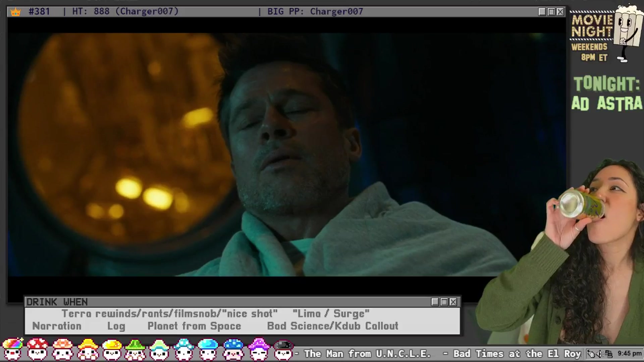Image resolution: width=644 pixels, height=362 pixels.
Task: Maximize the DRINK WHEN window
Action: pos(444,302)
